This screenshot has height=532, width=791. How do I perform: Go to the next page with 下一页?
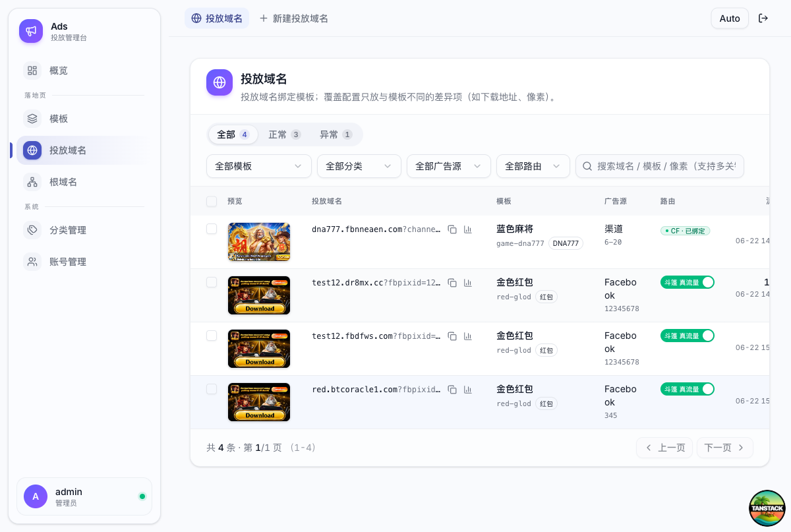coord(725,448)
